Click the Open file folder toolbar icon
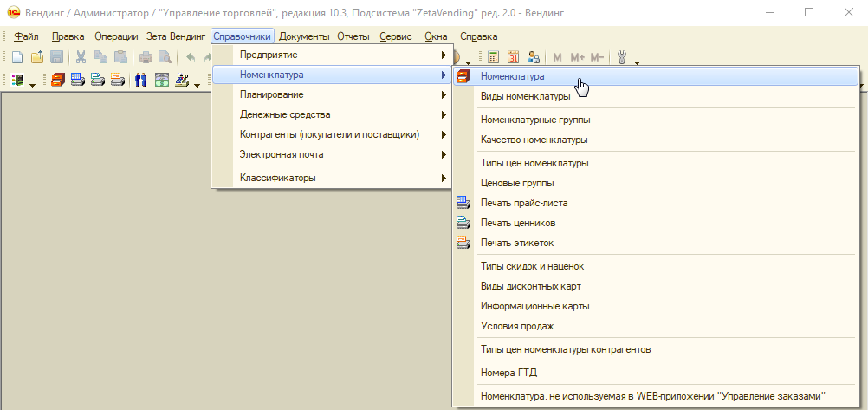 (37, 57)
